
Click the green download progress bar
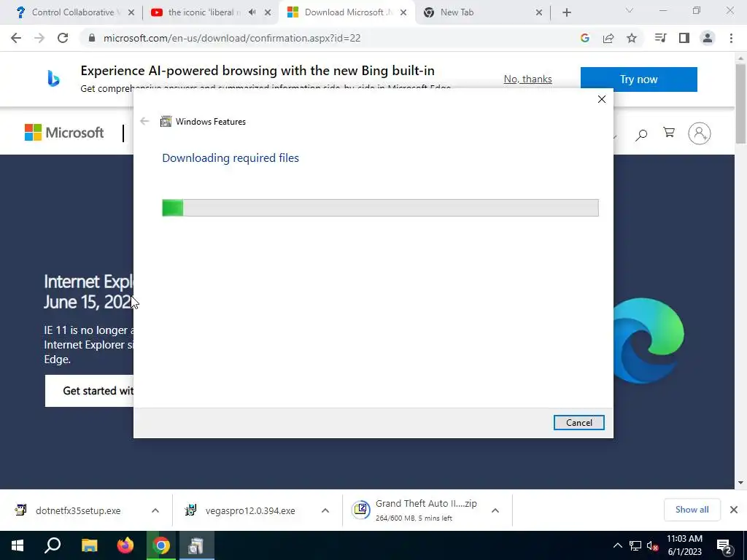[x=380, y=208]
